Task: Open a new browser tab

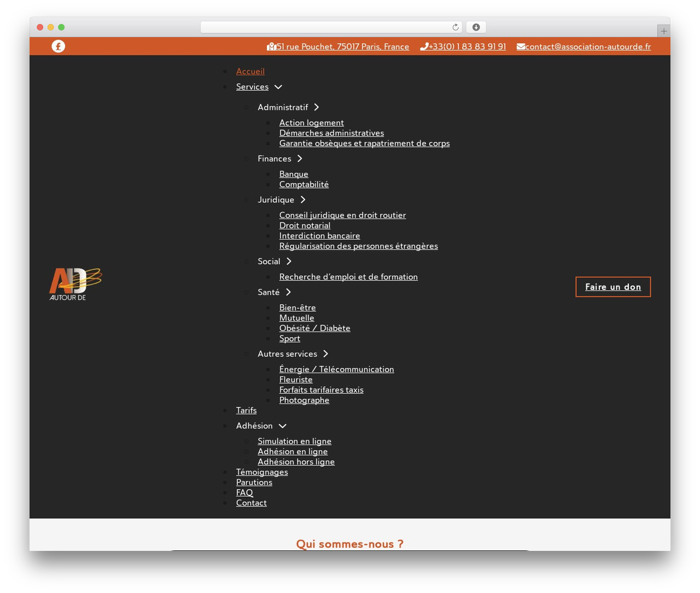Action: click(663, 31)
